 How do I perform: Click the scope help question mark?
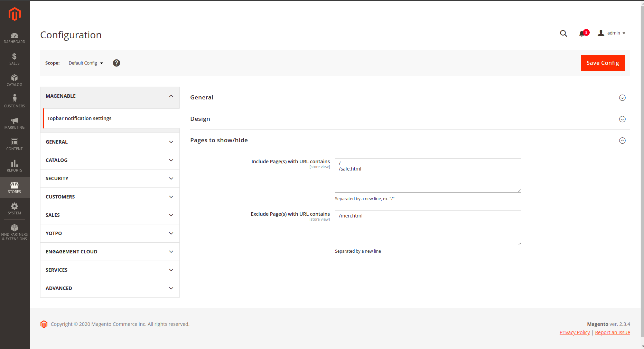(x=116, y=63)
